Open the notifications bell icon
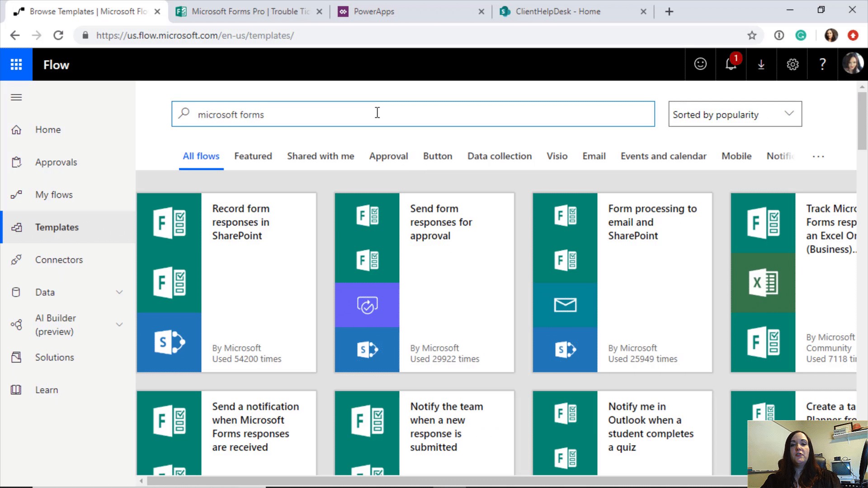 pyautogui.click(x=731, y=64)
